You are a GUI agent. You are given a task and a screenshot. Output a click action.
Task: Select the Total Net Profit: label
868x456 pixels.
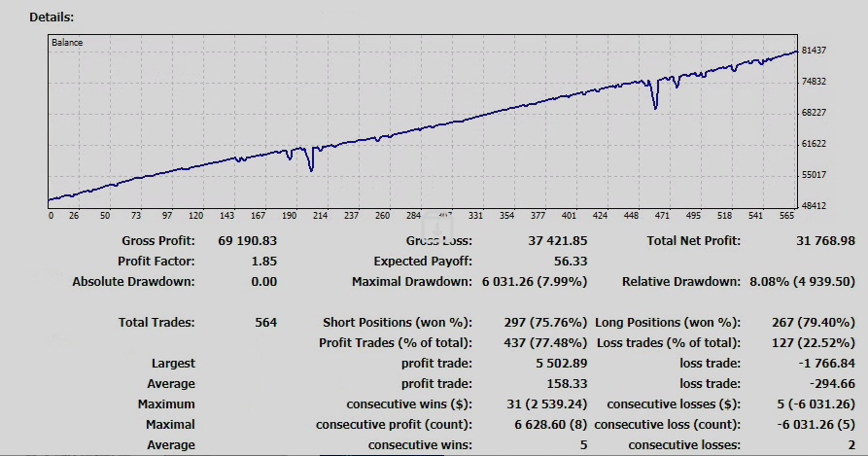tap(694, 241)
